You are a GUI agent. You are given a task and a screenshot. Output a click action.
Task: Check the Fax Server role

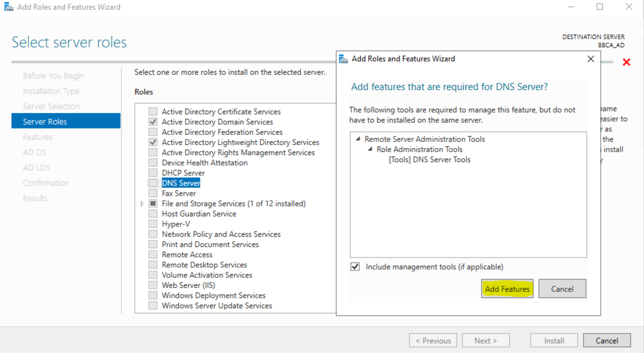point(153,193)
